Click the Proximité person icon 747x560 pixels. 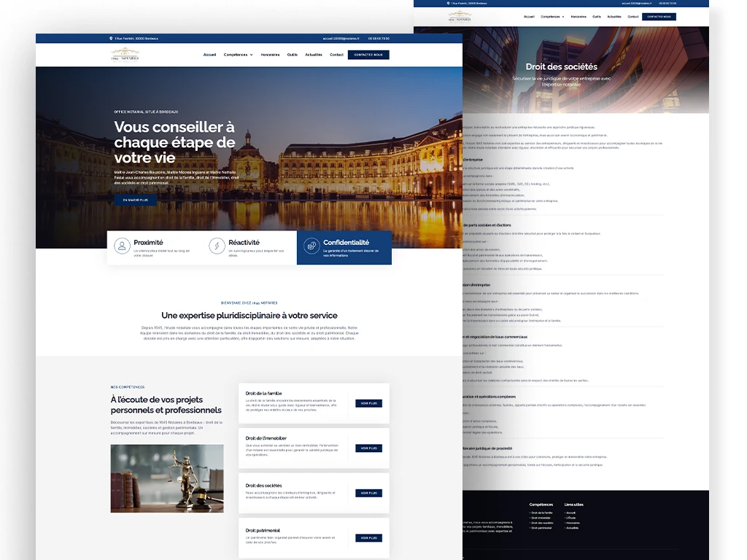[x=123, y=246]
